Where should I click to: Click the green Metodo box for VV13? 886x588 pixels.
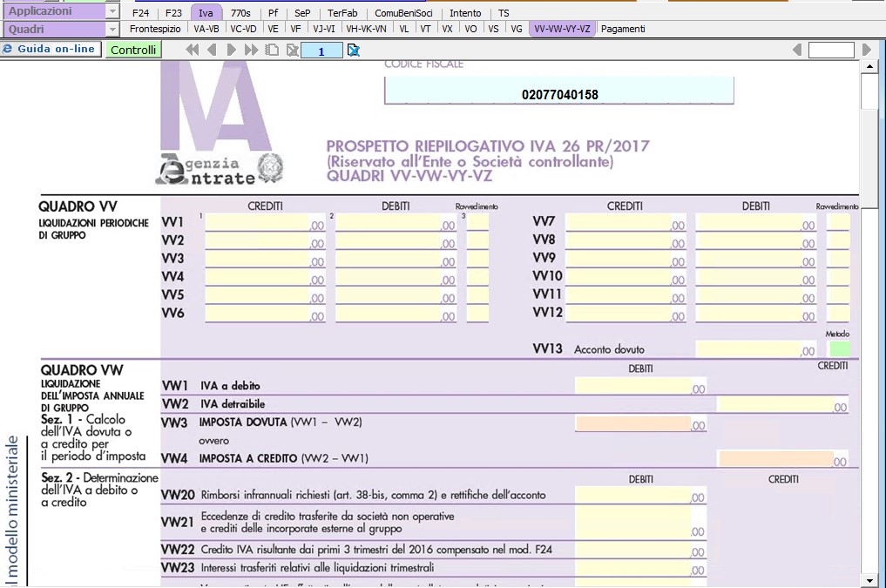point(840,348)
